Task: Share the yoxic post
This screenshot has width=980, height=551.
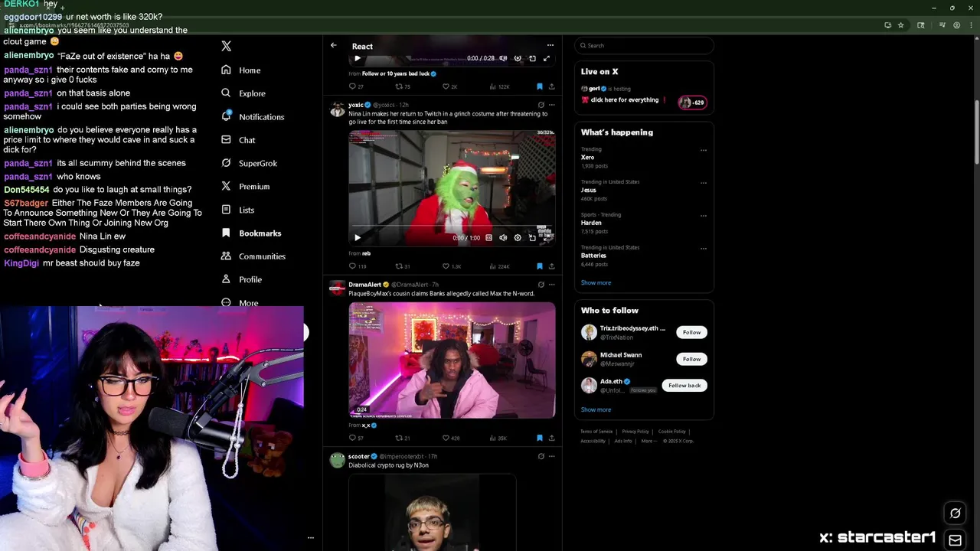Action: point(551,266)
